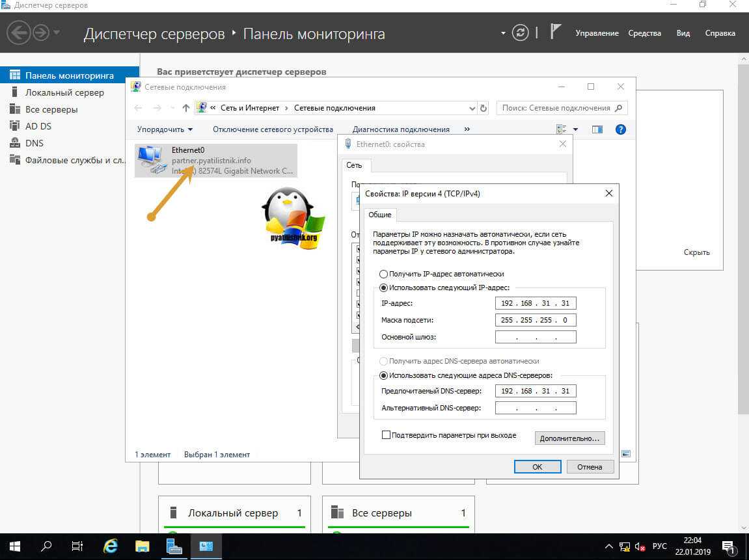
Task: Click the Windows Start button
Action: pyautogui.click(x=14, y=546)
